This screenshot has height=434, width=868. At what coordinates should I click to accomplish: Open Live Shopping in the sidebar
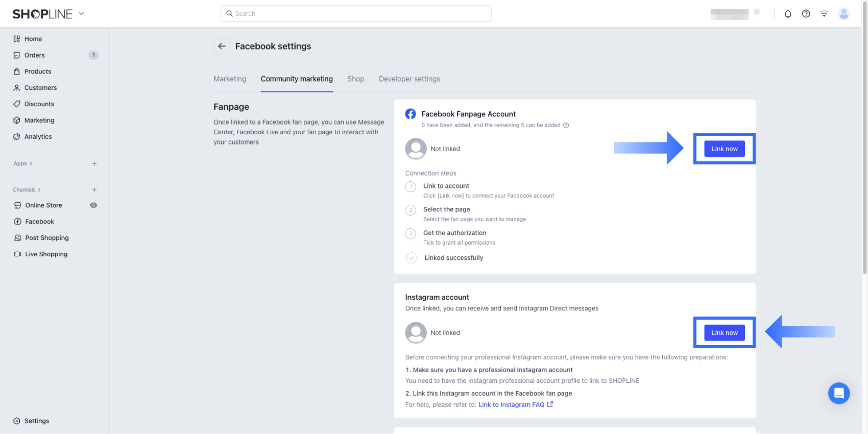[46, 254]
